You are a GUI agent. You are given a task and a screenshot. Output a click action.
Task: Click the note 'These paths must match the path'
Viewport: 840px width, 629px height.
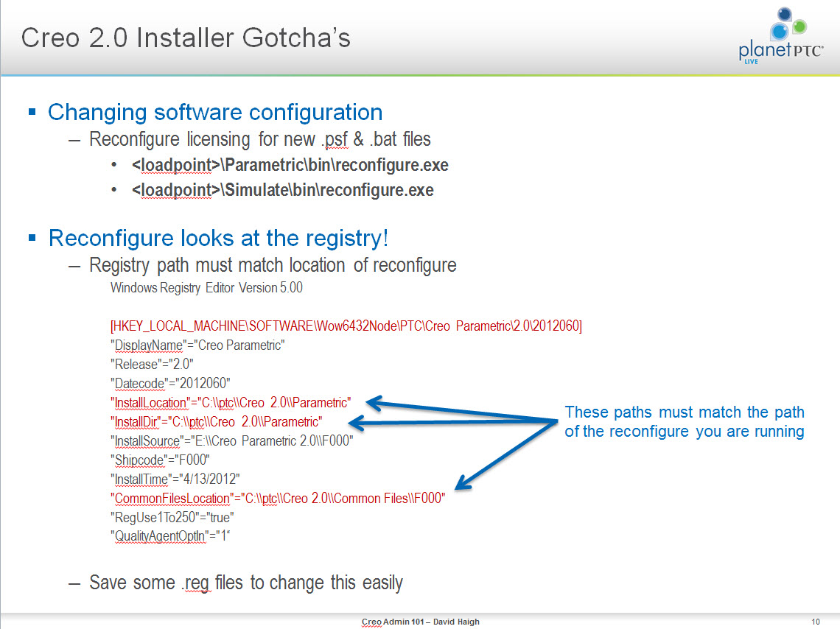click(685, 412)
